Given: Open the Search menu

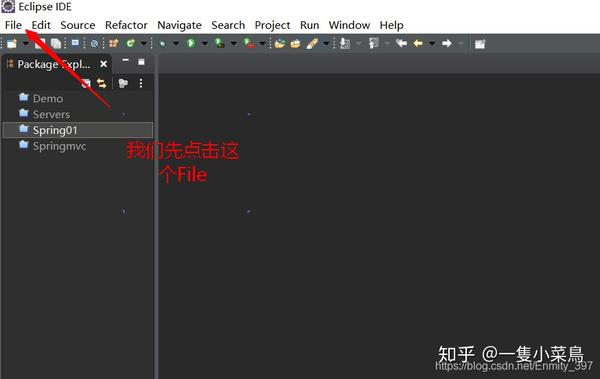Looking at the screenshot, I should (x=228, y=25).
